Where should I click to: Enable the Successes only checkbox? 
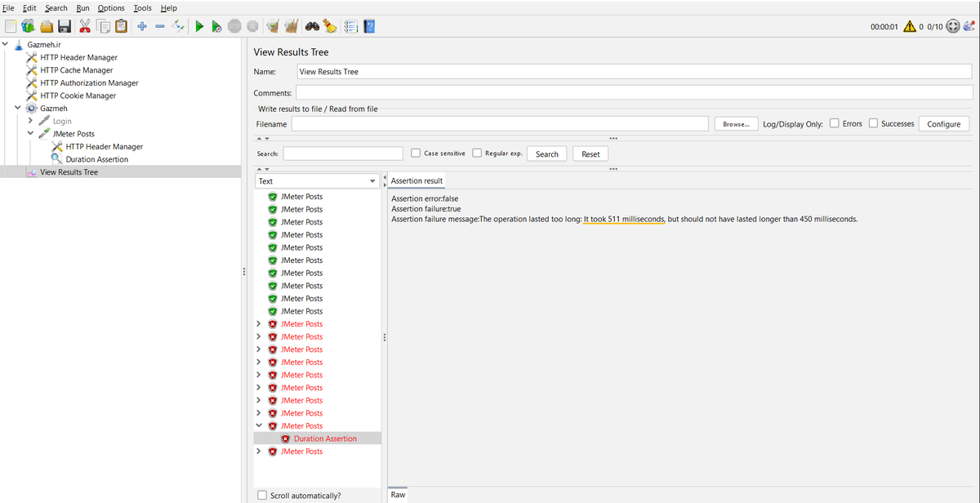click(873, 123)
